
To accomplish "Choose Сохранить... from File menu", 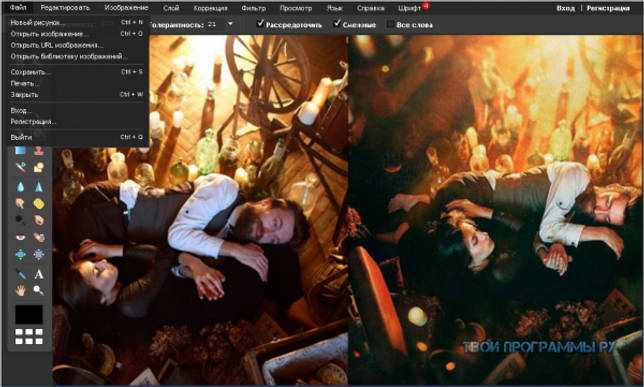I will [x=76, y=72].
